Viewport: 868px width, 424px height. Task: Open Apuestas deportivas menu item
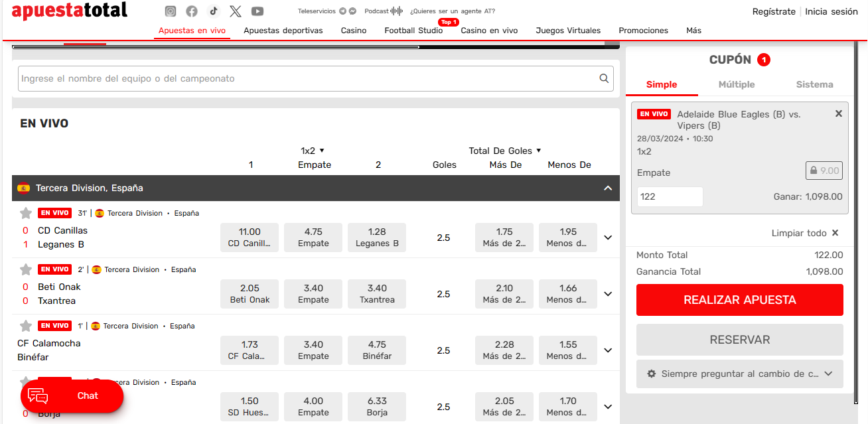[283, 31]
